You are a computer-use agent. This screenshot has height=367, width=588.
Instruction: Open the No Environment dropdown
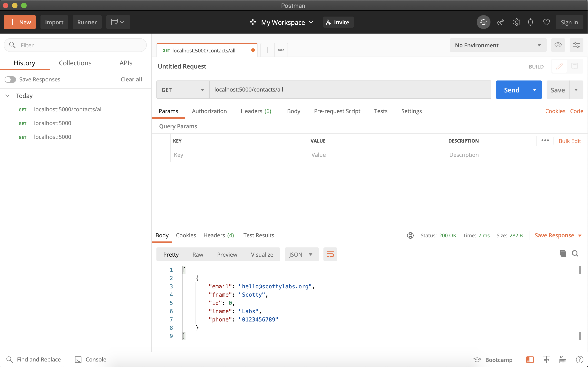pyautogui.click(x=498, y=45)
